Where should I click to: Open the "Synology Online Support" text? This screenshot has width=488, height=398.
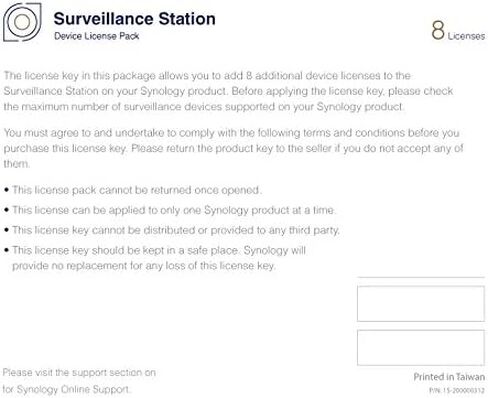pyautogui.click(x=73, y=389)
